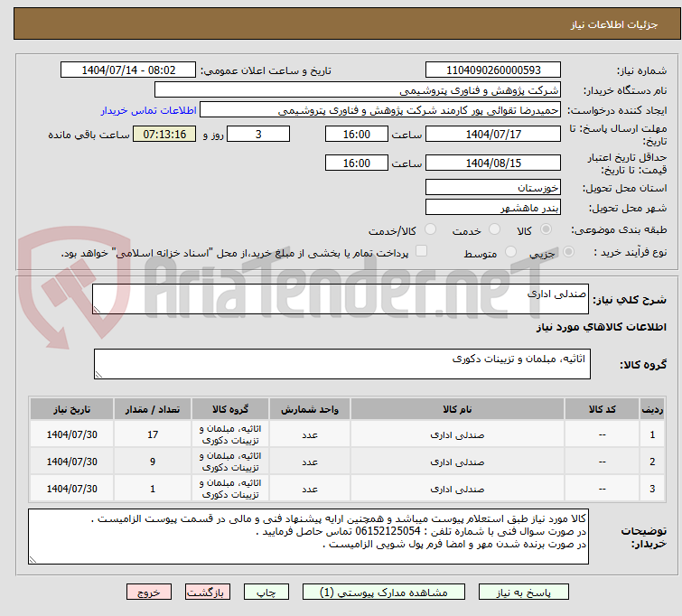The height and width of the screenshot is (616, 682).
Task: Click the نام کالا column header
Action: pos(457,409)
